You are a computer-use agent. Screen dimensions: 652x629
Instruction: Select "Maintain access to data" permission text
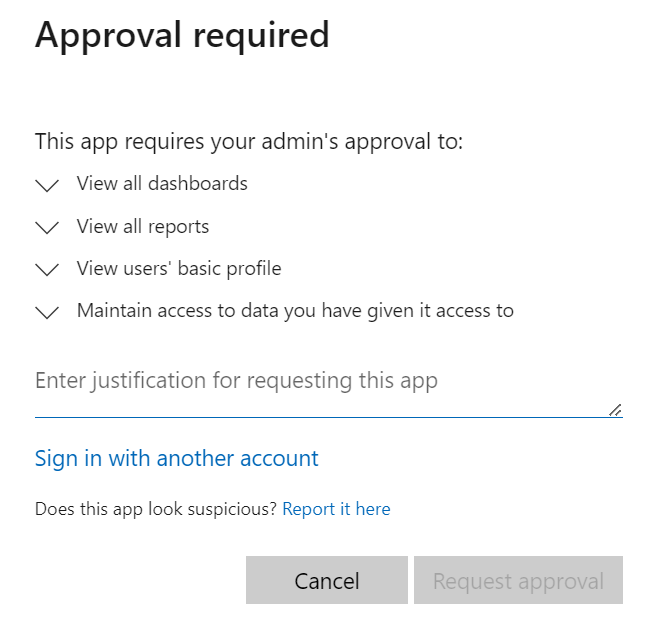295,310
